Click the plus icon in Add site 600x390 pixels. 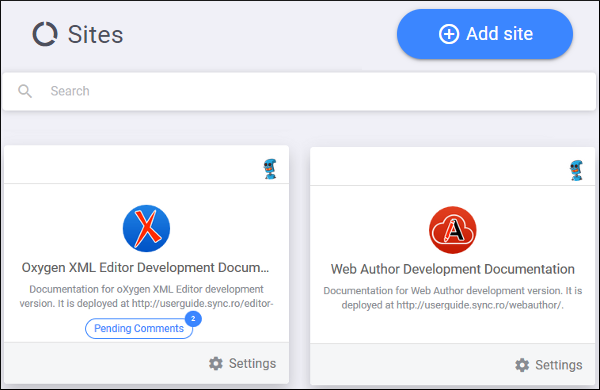point(448,34)
